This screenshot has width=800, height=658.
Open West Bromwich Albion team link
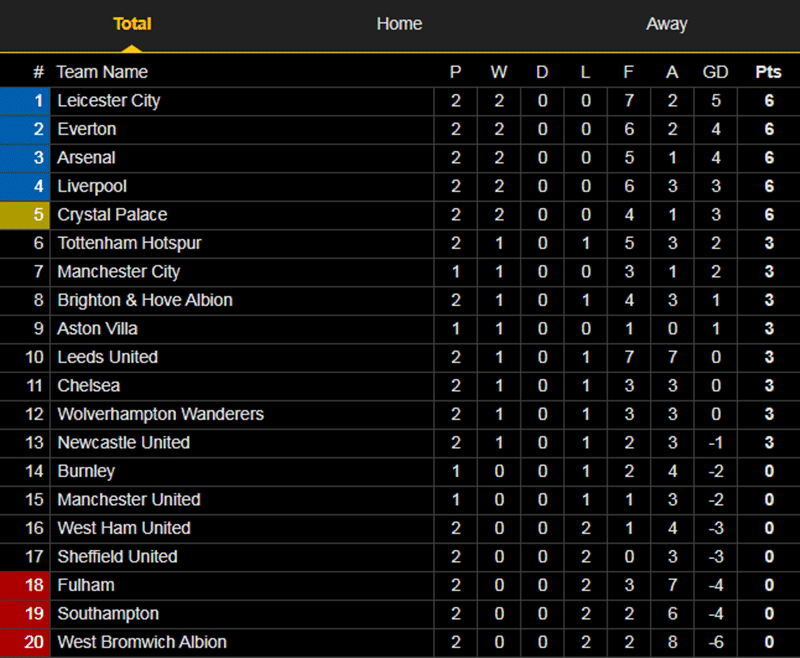142,642
